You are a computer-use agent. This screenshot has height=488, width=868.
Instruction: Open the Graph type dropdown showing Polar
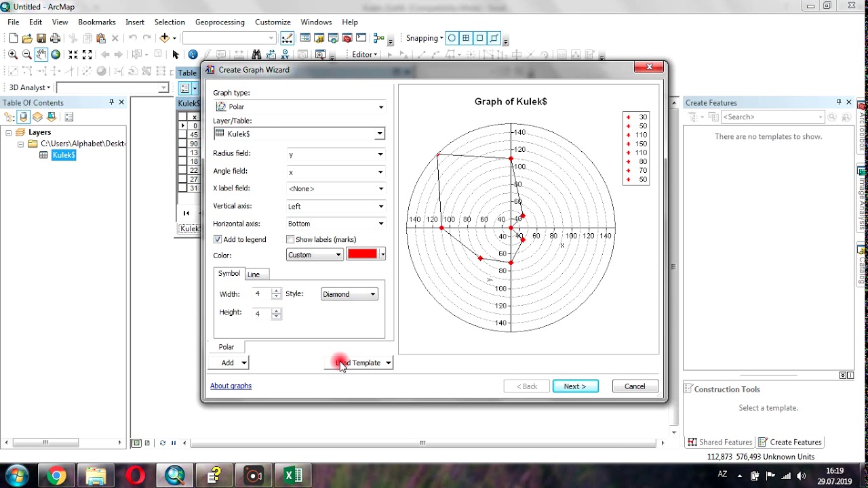299,106
